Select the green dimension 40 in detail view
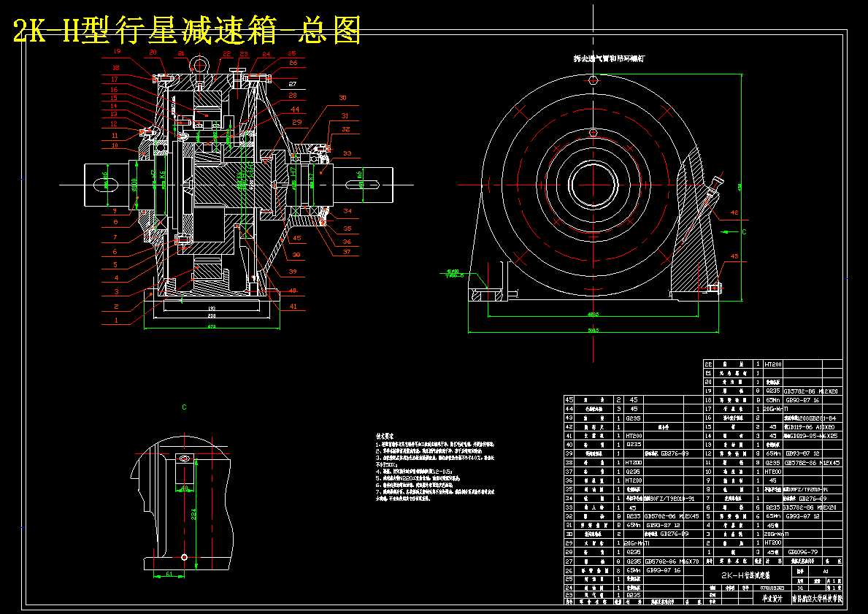 tap(185, 488)
